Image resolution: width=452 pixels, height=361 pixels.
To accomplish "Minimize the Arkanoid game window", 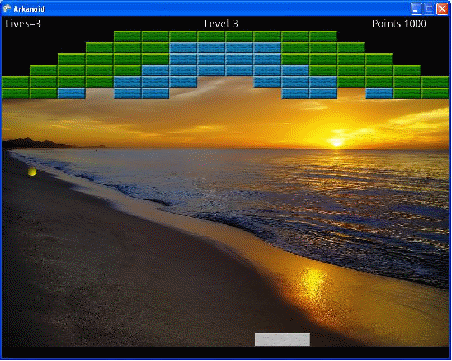I will pos(416,9).
